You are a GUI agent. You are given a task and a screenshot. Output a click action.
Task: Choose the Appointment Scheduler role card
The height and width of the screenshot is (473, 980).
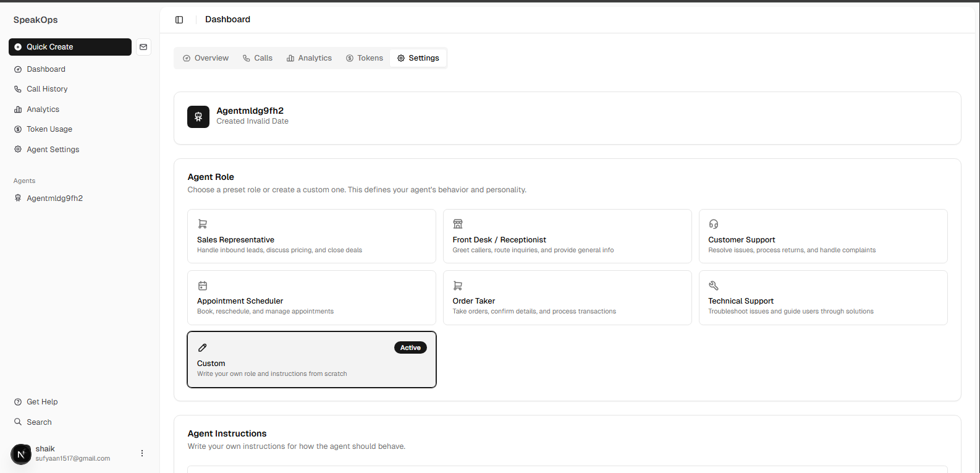pos(311,297)
